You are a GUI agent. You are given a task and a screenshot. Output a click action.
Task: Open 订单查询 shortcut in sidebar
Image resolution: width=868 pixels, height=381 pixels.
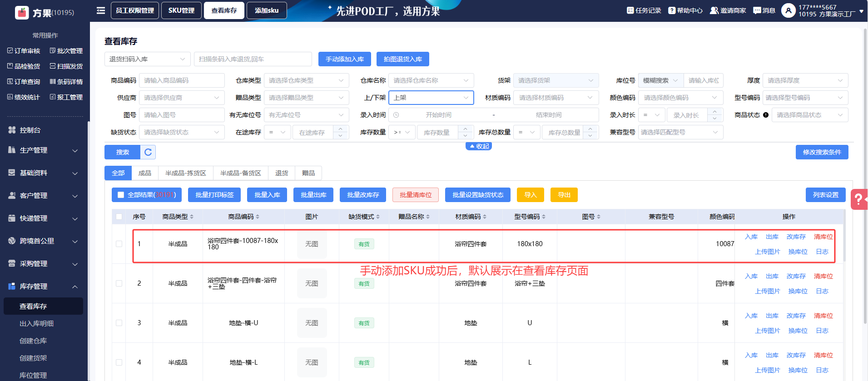coord(24,82)
